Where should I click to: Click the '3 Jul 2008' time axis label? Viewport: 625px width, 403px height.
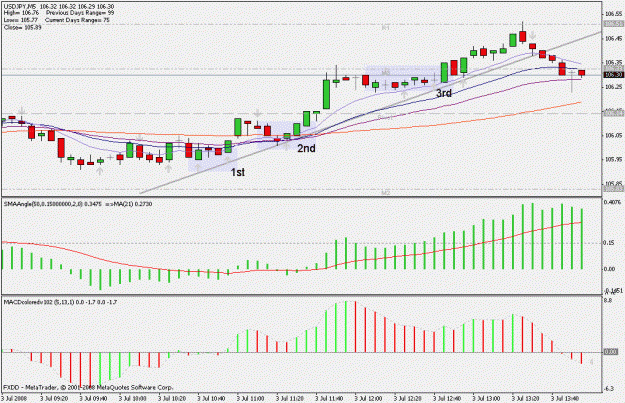click(x=15, y=398)
